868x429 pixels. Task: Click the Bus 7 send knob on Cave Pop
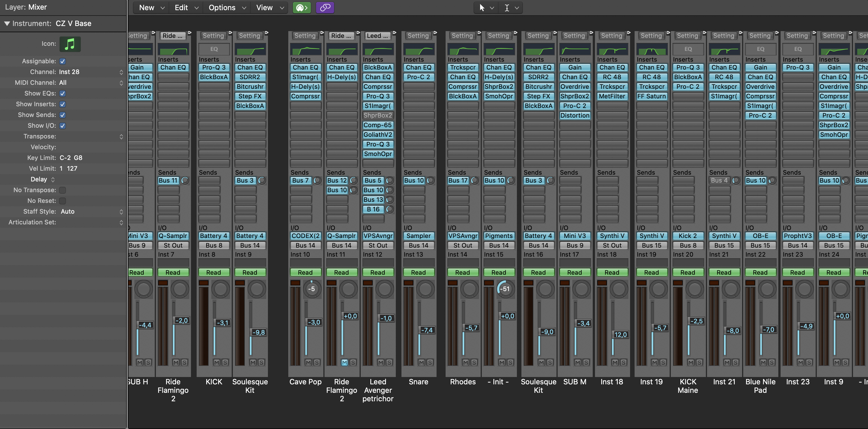[317, 180]
